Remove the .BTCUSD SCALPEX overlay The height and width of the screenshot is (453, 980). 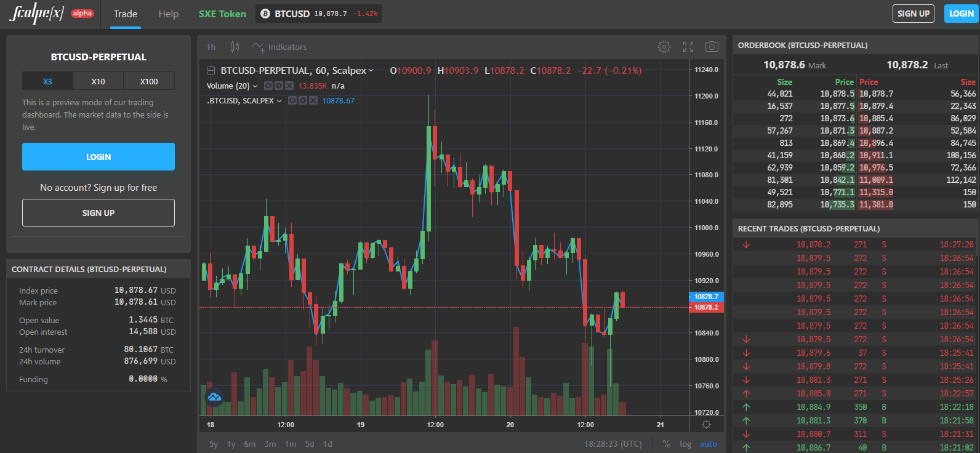point(313,100)
